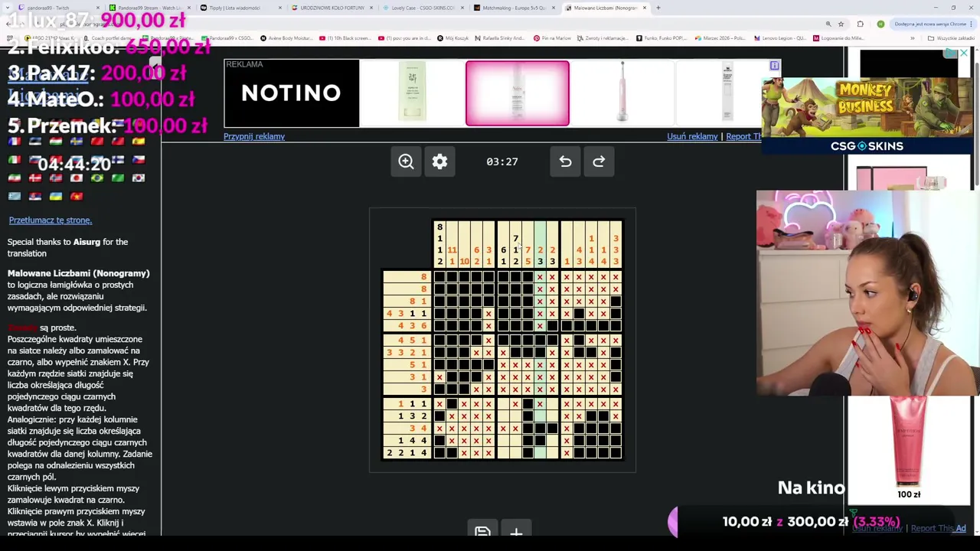The height and width of the screenshot is (551, 980).
Task: Click the zoom magnifier icon above the puzzle
Action: tap(406, 161)
